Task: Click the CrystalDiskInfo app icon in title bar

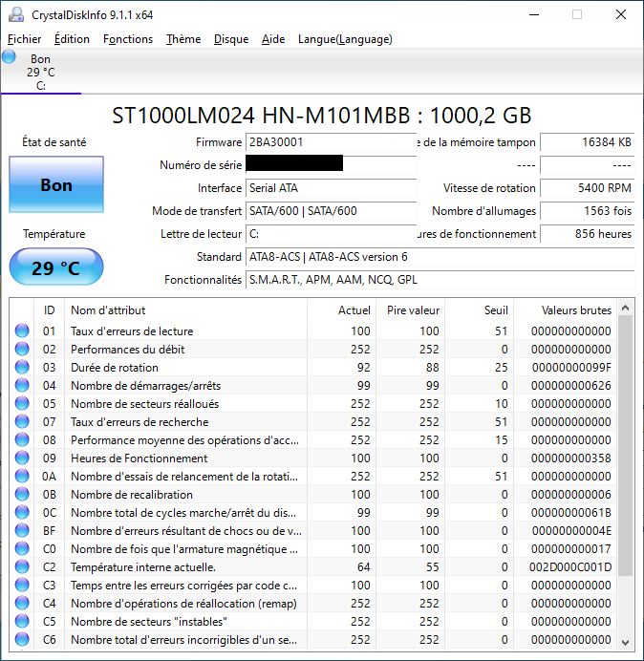Action: coord(16,14)
